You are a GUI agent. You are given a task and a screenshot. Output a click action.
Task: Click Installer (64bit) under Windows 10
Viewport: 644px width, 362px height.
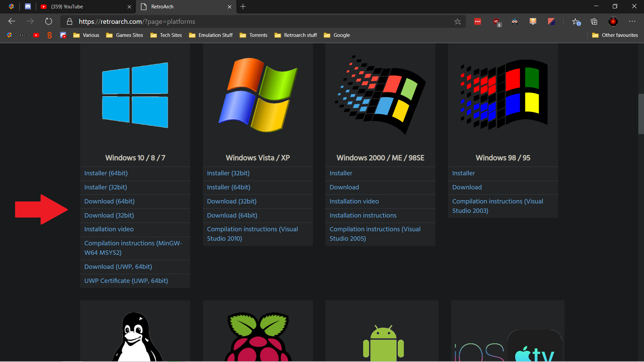pos(106,173)
